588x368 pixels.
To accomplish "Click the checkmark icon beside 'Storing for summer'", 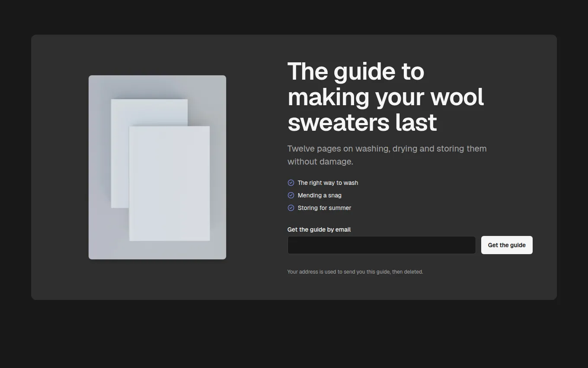I will [x=291, y=208].
